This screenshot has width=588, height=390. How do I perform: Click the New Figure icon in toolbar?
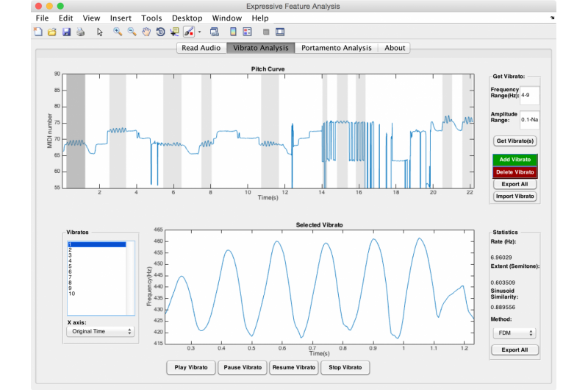[x=38, y=32]
